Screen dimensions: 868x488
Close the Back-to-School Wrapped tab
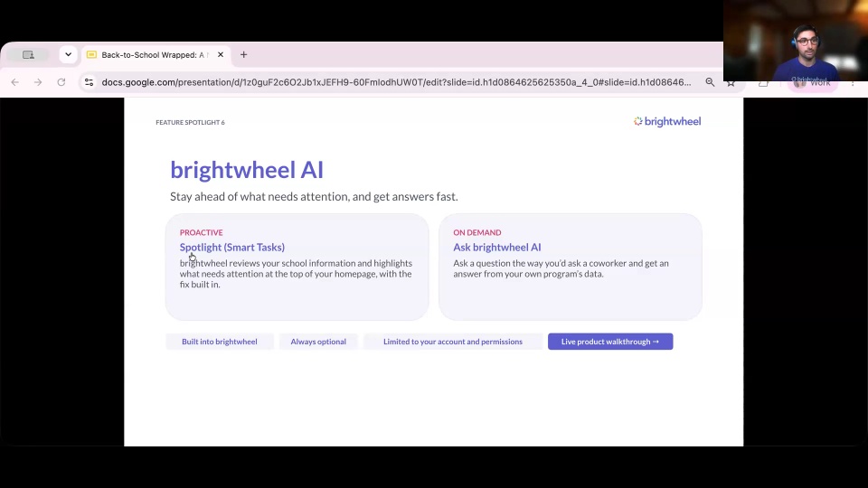pos(221,55)
